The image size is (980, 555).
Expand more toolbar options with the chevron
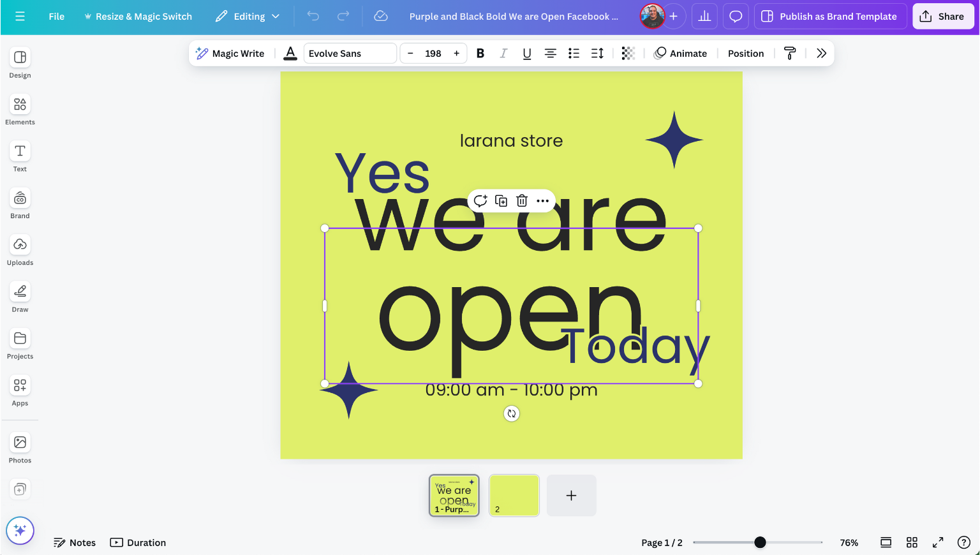[822, 53]
